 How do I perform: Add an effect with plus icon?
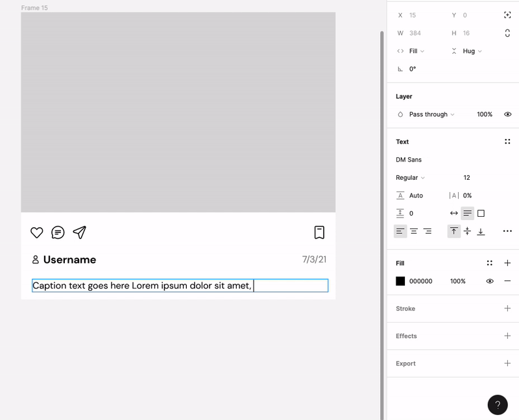click(507, 336)
